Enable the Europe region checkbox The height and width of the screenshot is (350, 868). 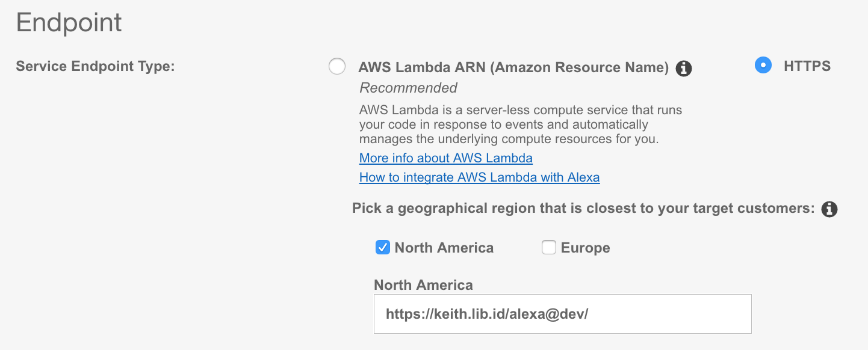pyautogui.click(x=548, y=247)
